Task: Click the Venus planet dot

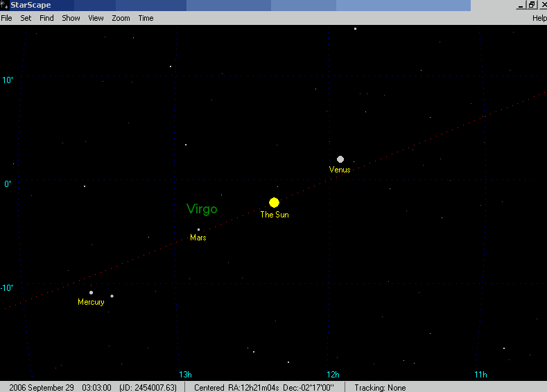Action: [x=340, y=159]
